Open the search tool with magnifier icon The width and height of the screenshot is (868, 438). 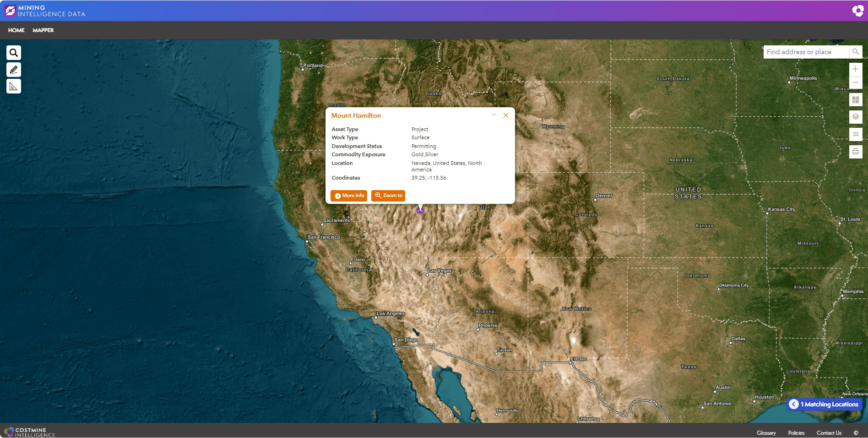pyautogui.click(x=14, y=53)
